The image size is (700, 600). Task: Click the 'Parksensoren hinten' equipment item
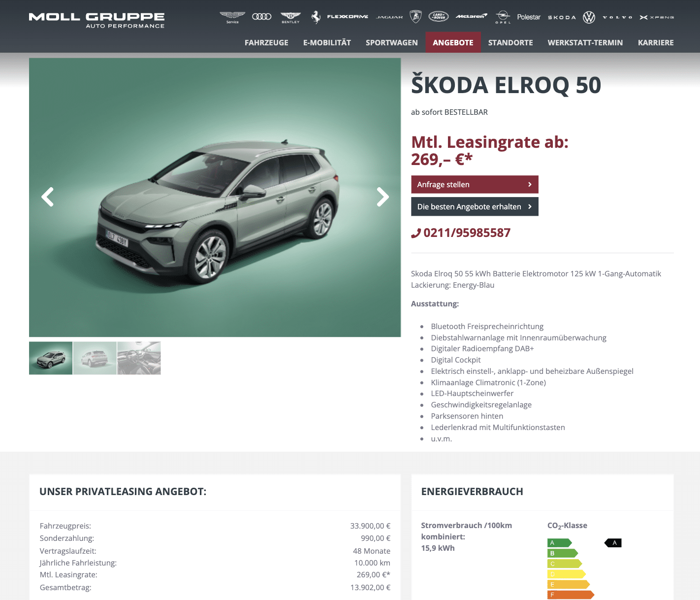coord(467,416)
